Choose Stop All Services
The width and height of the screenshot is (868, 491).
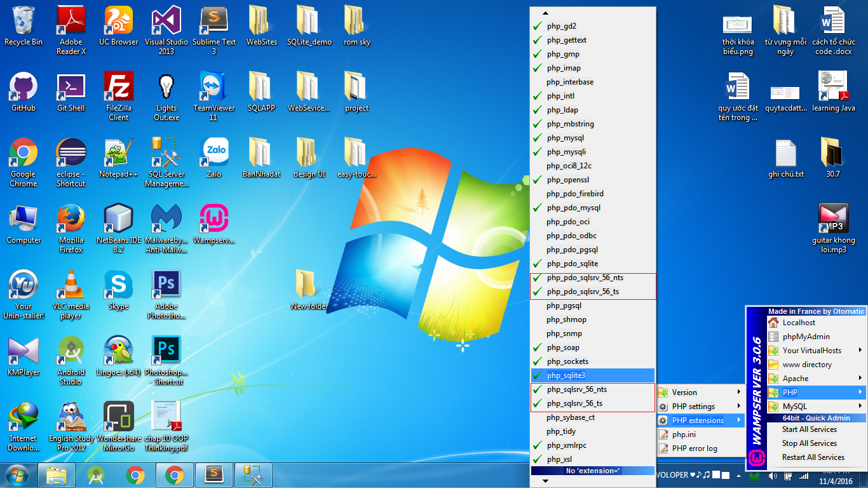point(816,443)
